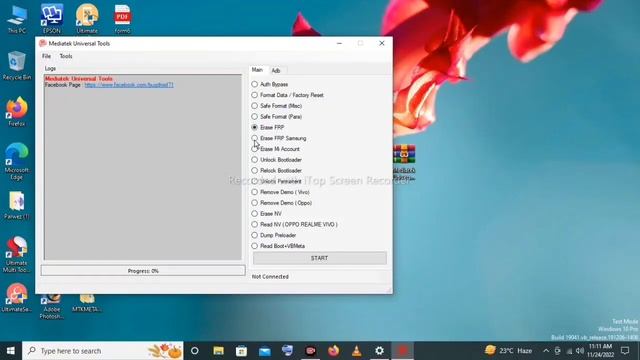Open the Tools menu

pos(66,56)
